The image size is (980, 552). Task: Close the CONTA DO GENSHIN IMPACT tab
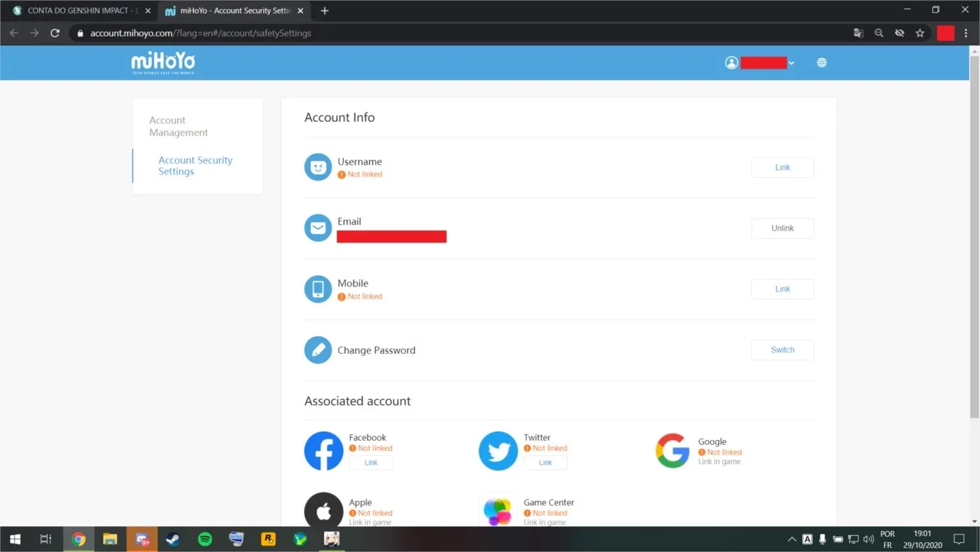148,11
